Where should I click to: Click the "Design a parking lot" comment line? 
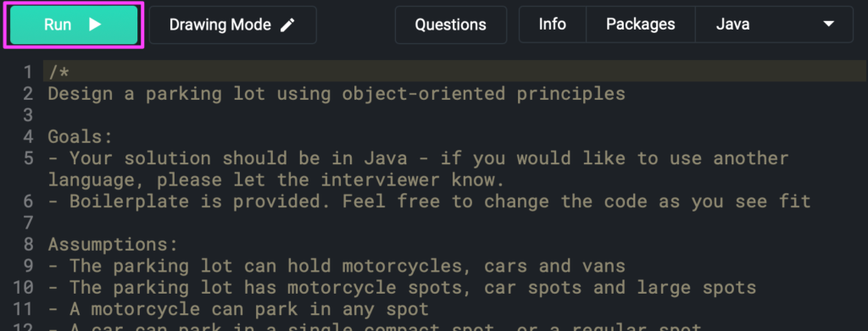pos(337,93)
